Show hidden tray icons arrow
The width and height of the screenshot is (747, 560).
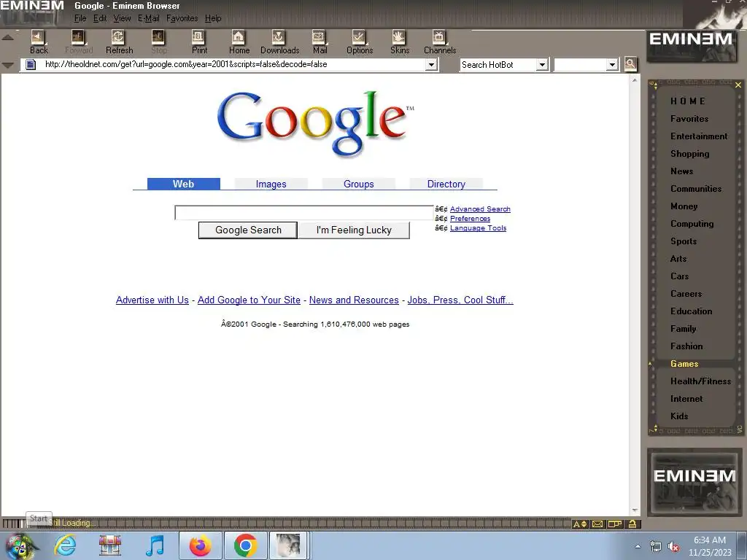point(638,546)
